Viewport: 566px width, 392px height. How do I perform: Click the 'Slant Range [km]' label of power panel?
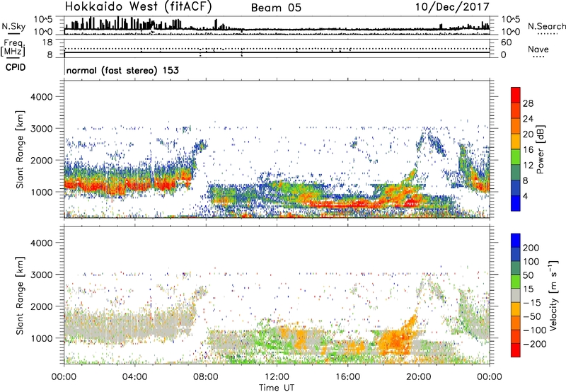20,150
